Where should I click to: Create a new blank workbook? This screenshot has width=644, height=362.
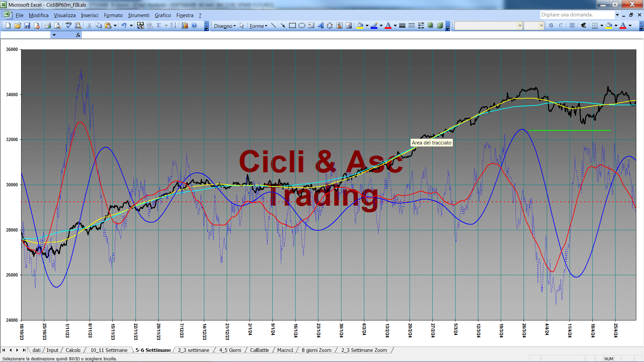[x=8, y=25]
